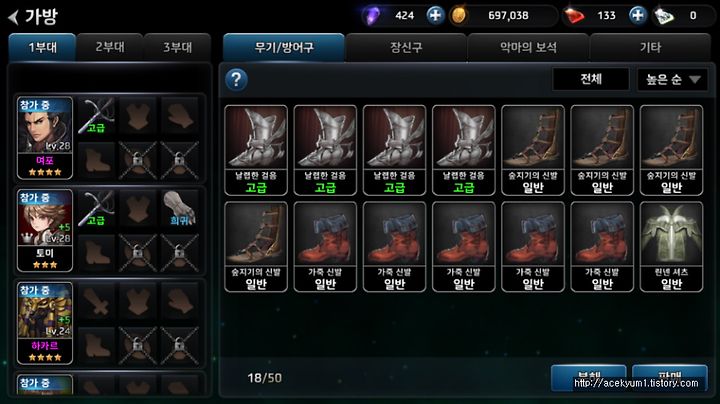
Task: Select 토미's equipped 희귀 gauntlet slot
Action: [180, 208]
